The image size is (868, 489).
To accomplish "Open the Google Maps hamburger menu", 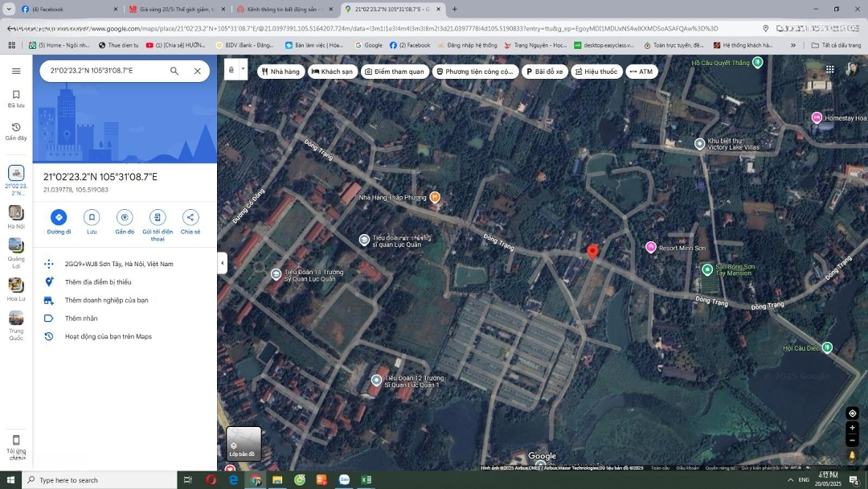I will click(16, 71).
